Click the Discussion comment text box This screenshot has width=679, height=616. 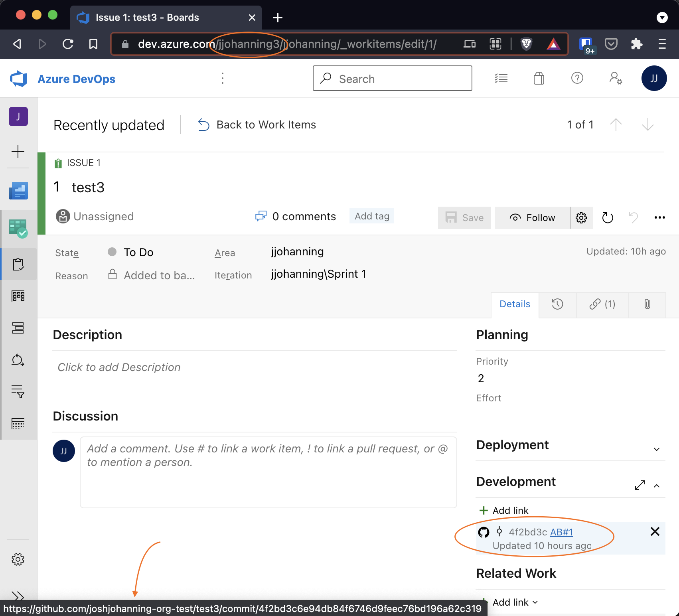268,472
